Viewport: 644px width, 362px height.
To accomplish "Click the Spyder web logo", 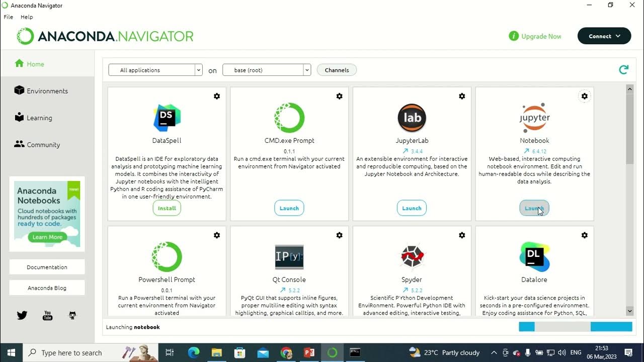I will click(412, 256).
